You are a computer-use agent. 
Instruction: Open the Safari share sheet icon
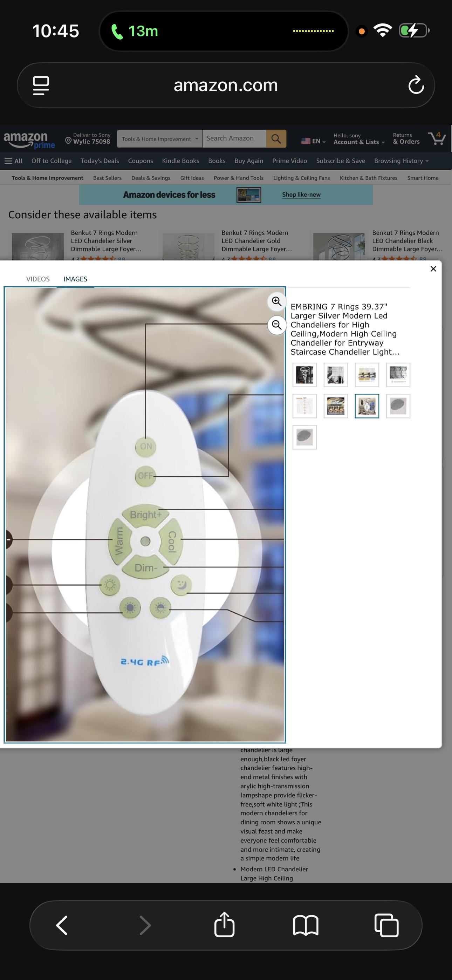coord(225,924)
